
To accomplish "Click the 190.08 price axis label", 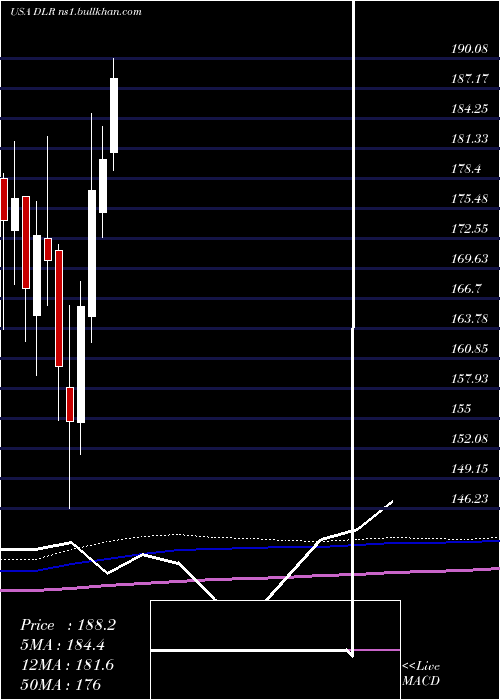I will click(469, 49).
